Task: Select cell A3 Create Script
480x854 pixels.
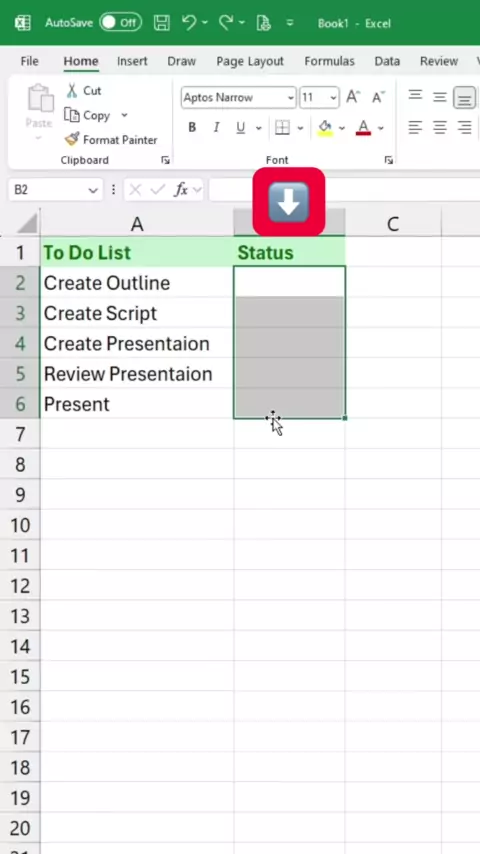Action: point(137,313)
